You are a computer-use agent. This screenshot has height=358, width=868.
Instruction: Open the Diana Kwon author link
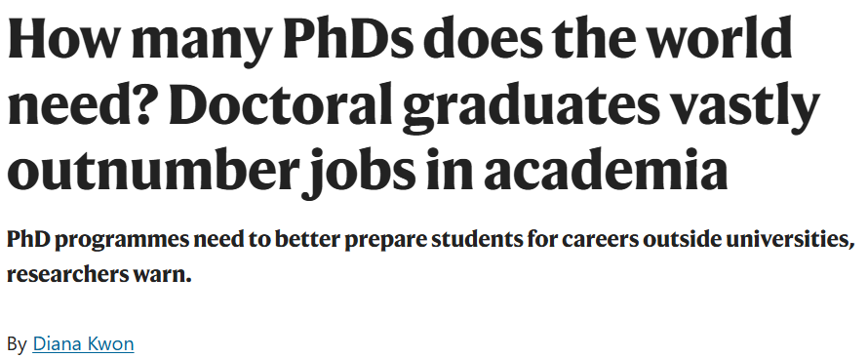point(83,343)
